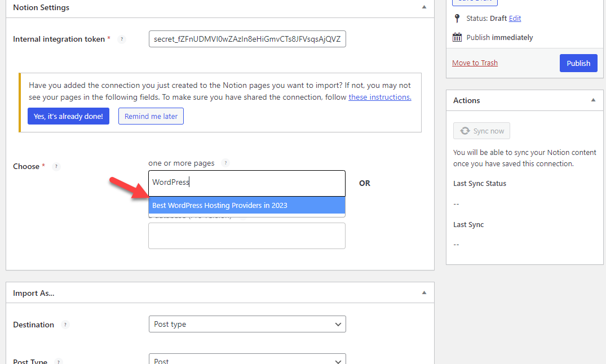Open the 'these instructions' link
606x364 pixels.
tap(380, 97)
